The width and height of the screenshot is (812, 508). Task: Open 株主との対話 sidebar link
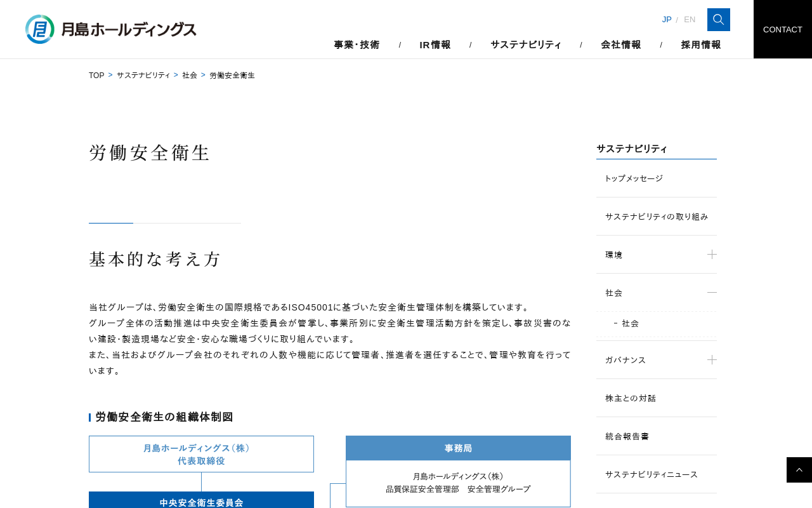click(631, 398)
